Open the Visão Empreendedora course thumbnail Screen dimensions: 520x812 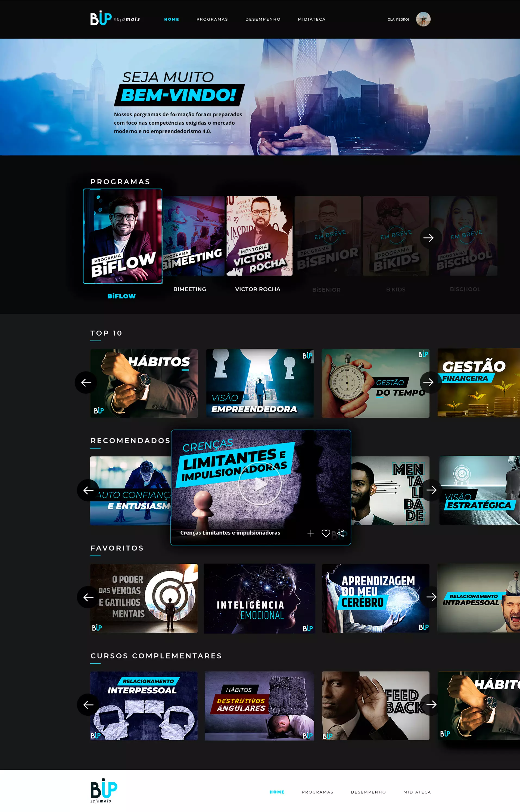(x=259, y=383)
